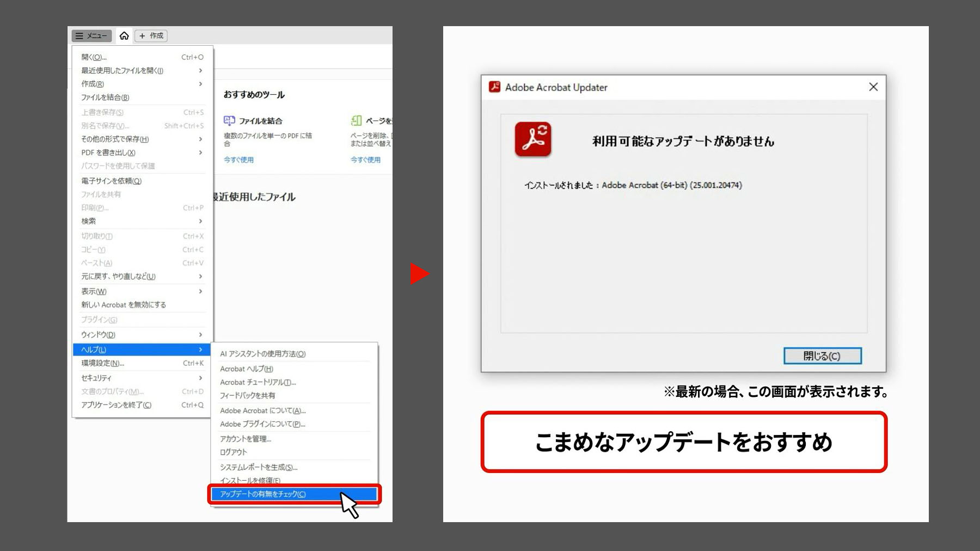Expand PDF を書き出し(X) submenu arrow
The width and height of the screenshot is (980, 551).
click(200, 152)
